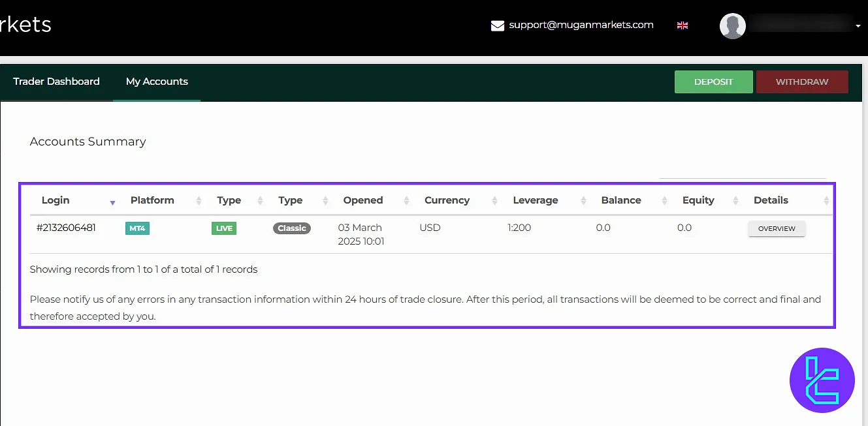Viewport: 868px width, 426px height.
Task: Switch to Trader Dashboard tab
Action: pyautogui.click(x=56, y=82)
